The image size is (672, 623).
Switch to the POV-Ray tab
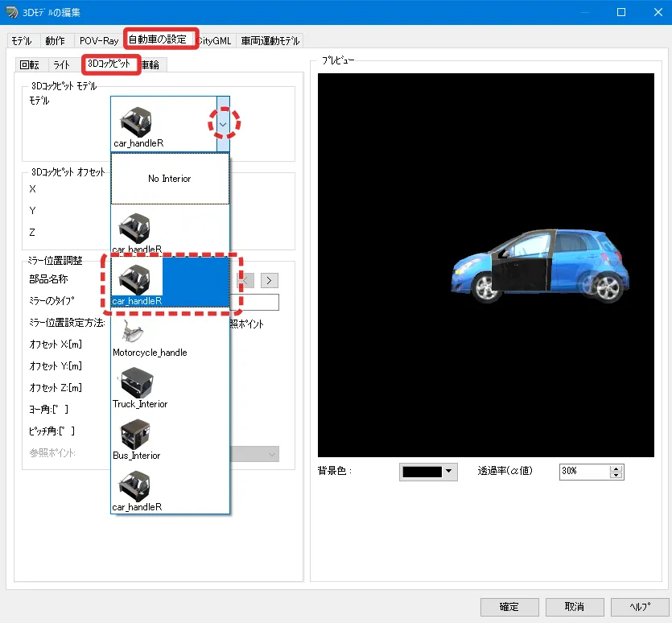point(99,40)
